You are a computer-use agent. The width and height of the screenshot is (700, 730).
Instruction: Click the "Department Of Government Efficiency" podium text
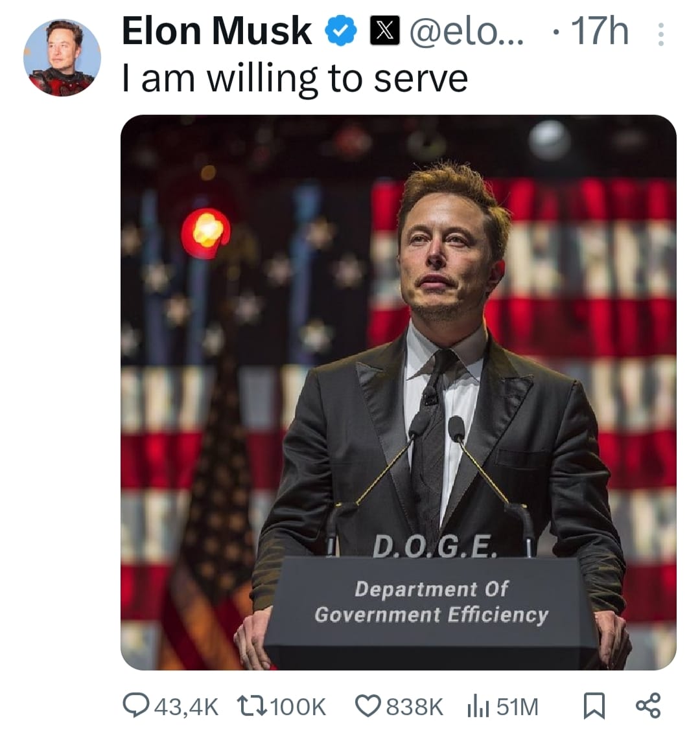coord(431,602)
